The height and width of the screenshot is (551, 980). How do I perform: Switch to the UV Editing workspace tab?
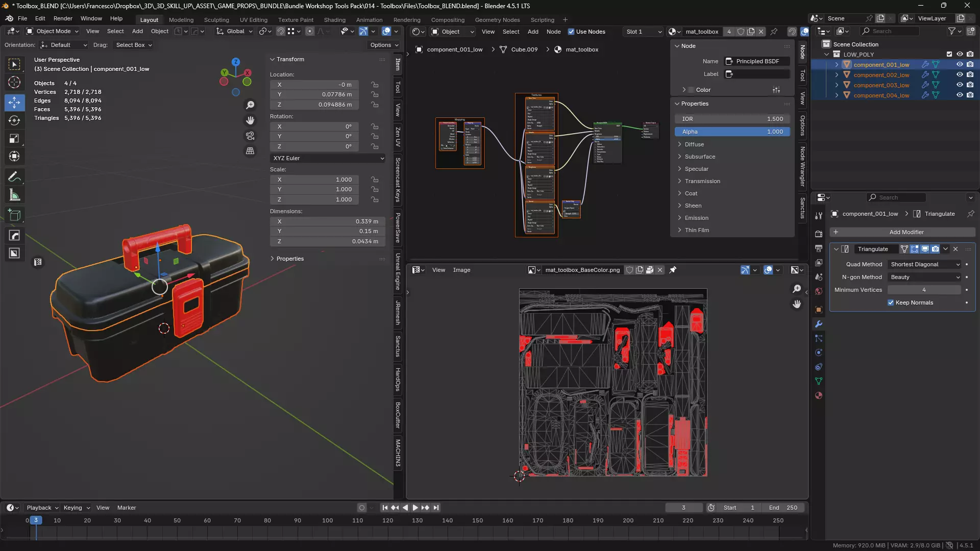[254, 20]
